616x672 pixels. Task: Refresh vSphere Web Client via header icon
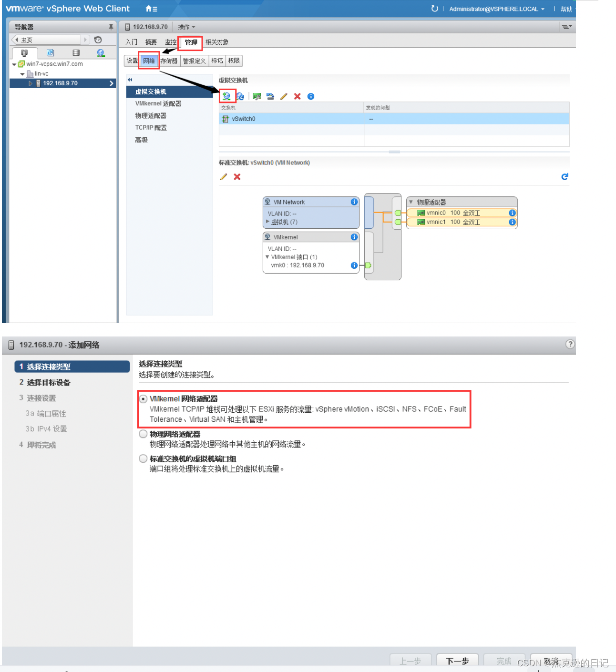(x=434, y=9)
